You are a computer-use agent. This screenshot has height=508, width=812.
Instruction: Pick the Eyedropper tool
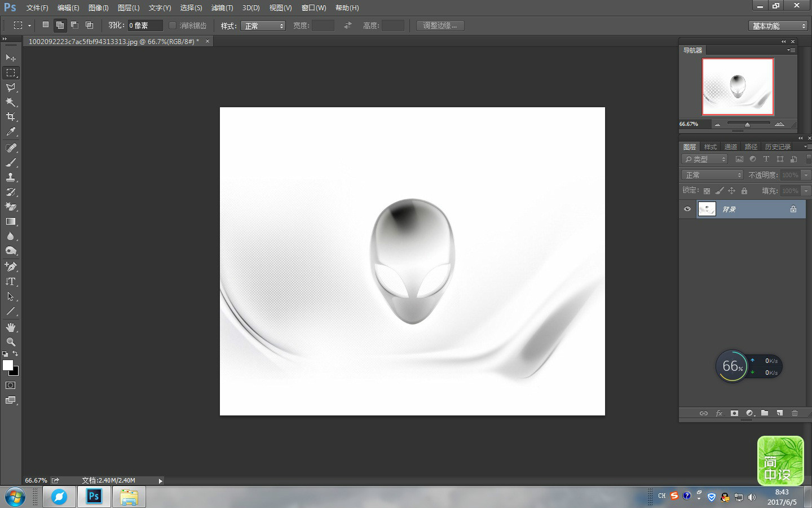(10, 132)
